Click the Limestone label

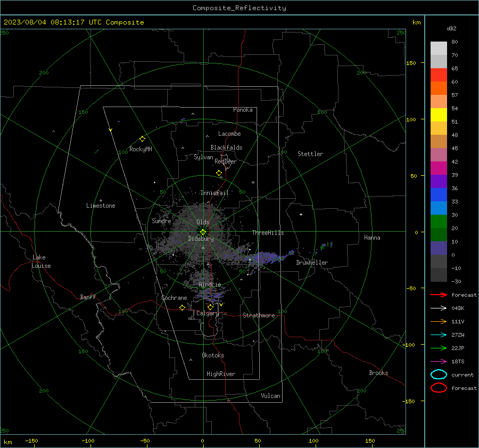101,206
